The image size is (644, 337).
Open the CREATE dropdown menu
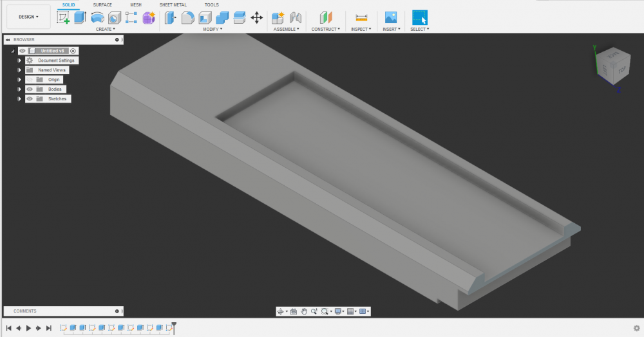point(106,29)
